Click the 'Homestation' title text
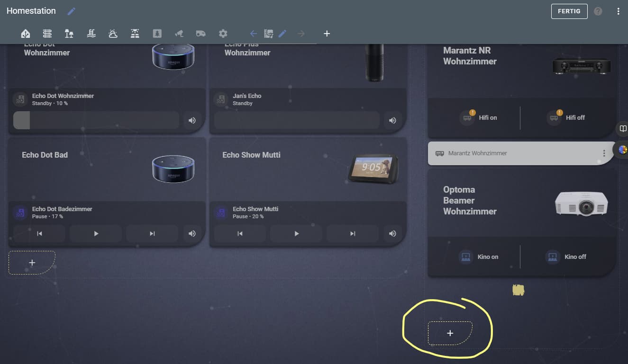This screenshot has height=364, width=628. point(31,11)
